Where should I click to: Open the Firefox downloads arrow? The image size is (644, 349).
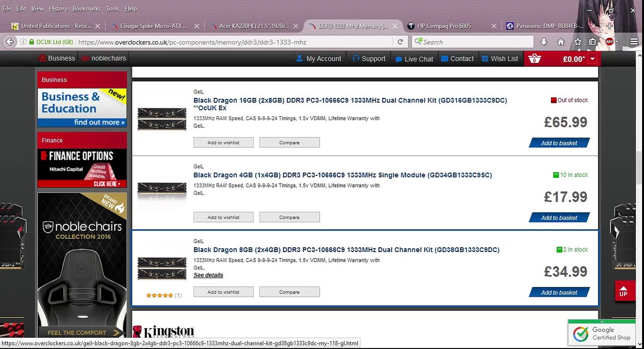tap(544, 42)
